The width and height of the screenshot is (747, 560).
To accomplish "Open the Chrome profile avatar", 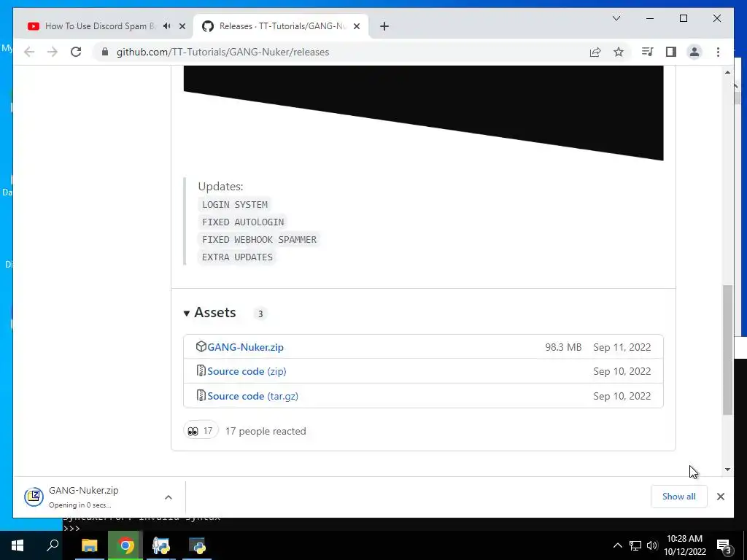I will click(x=694, y=52).
